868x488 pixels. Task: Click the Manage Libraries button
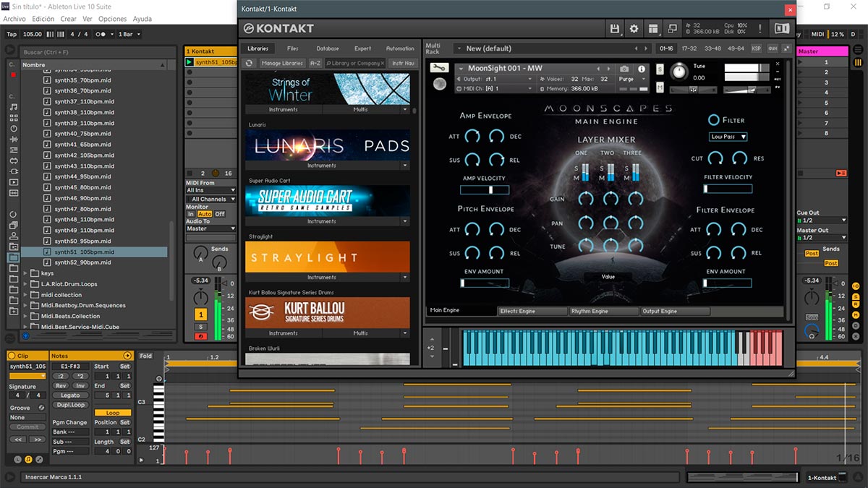(x=282, y=63)
